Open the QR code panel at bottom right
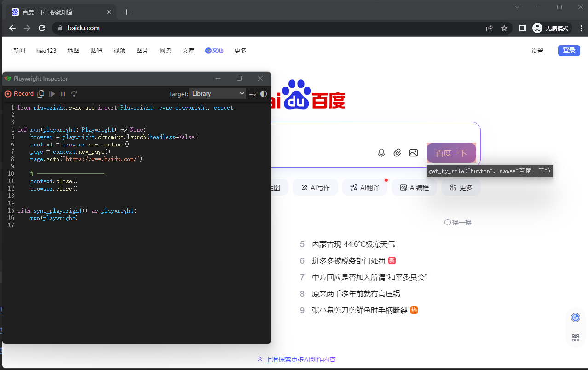 [x=575, y=337]
